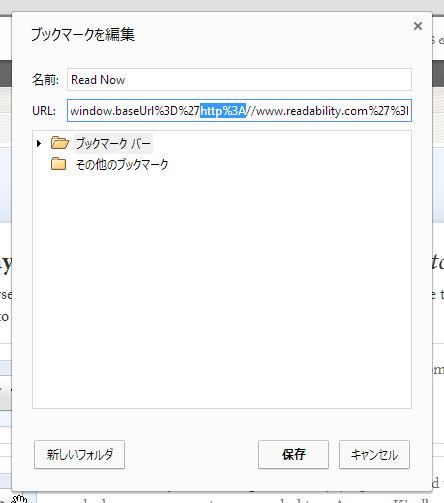
Task: Click the URL: label
Action: pyautogui.click(x=44, y=111)
